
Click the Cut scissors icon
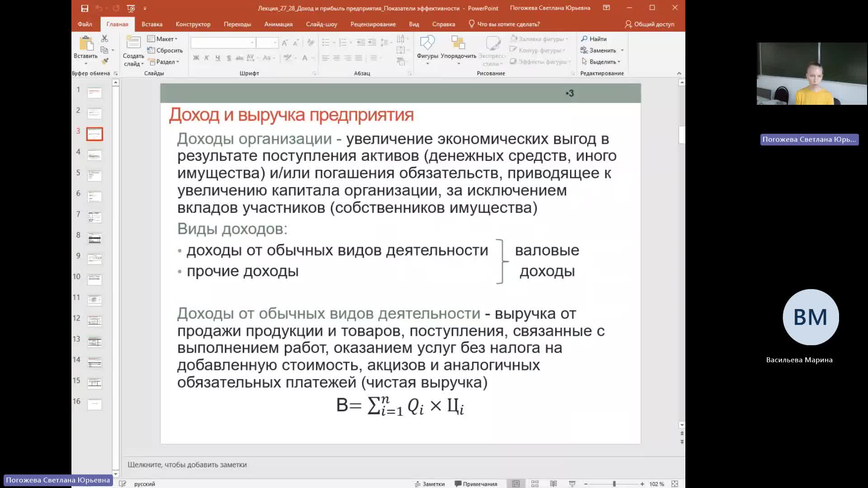[x=104, y=39]
